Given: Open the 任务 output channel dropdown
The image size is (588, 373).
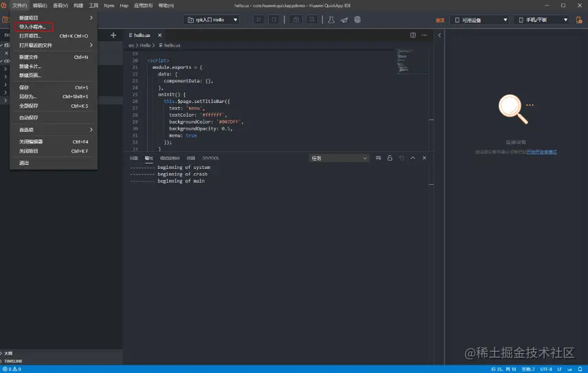Looking at the screenshot, I should (x=339, y=158).
